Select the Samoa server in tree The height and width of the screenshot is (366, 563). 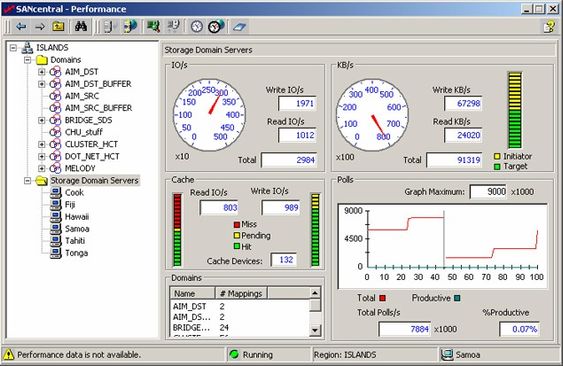coord(77,229)
